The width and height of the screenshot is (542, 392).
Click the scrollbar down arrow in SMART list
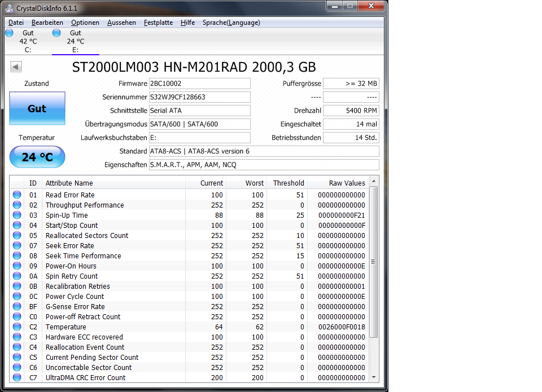point(374,377)
